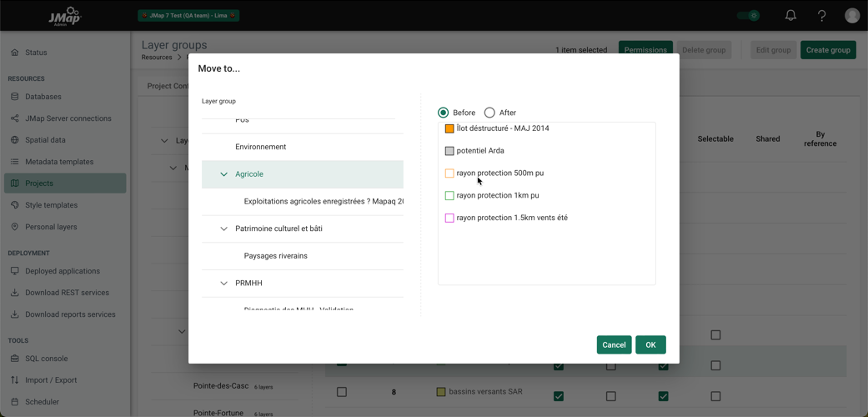
Task: Cancel the Move to dialog
Action: (614, 344)
